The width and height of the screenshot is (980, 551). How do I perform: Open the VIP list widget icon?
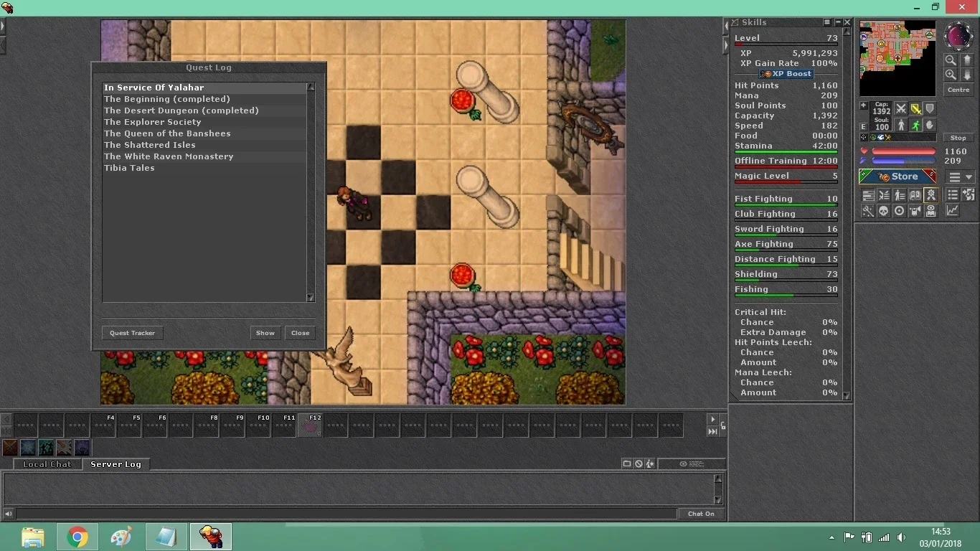[x=899, y=194]
